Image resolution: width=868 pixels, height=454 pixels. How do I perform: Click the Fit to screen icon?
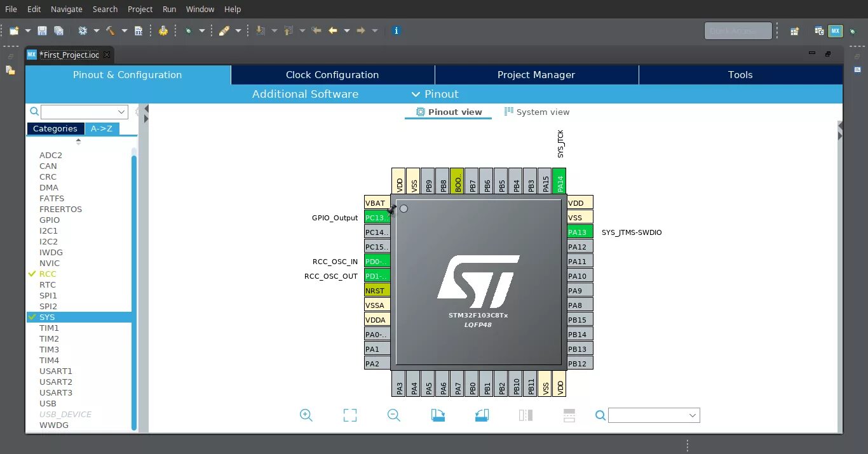(x=350, y=415)
